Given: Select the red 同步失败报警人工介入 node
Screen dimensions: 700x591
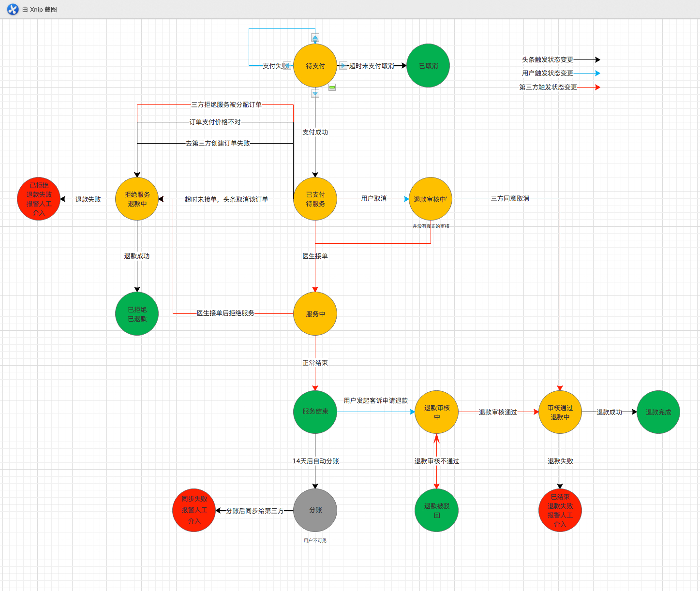Looking at the screenshot, I should click(194, 510).
